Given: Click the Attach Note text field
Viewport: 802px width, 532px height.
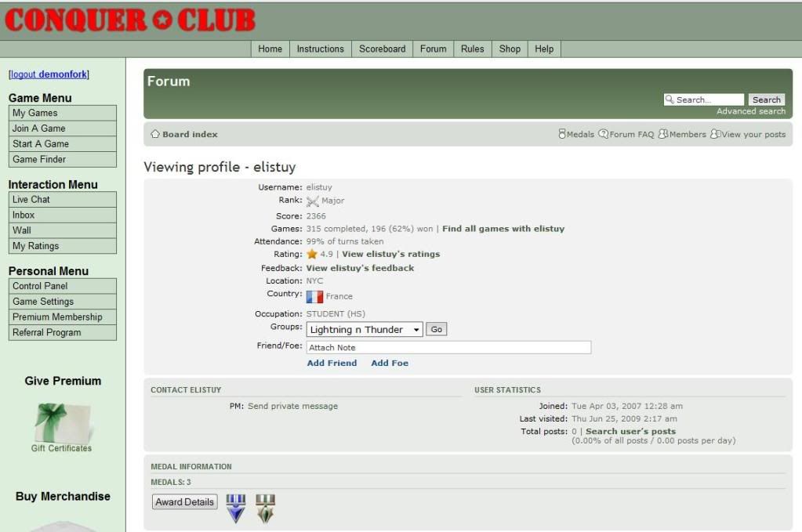Looking at the screenshot, I should pyautogui.click(x=448, y=347).
